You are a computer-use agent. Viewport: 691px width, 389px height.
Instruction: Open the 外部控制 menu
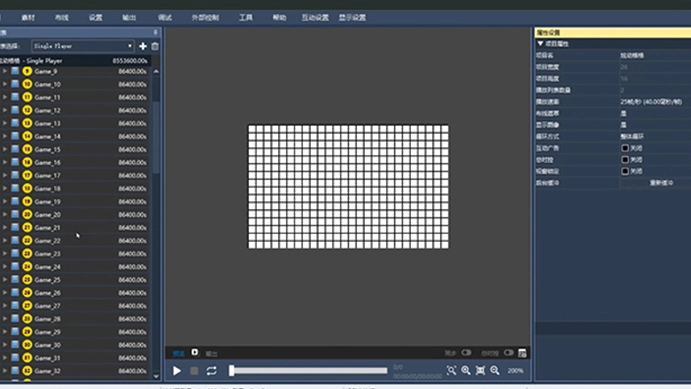click(x=205, y=18)
